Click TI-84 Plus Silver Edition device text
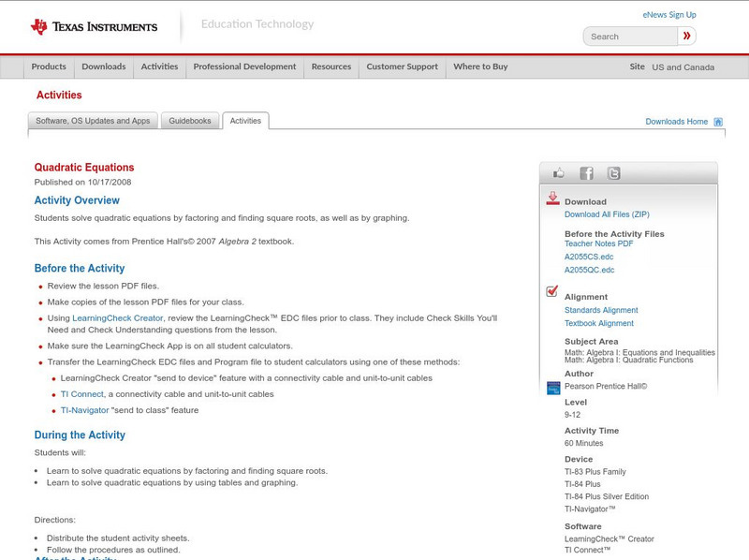Image resolution: width=749 pixels, height=560 pixels. pyautogui.click(x=607, y=497)
